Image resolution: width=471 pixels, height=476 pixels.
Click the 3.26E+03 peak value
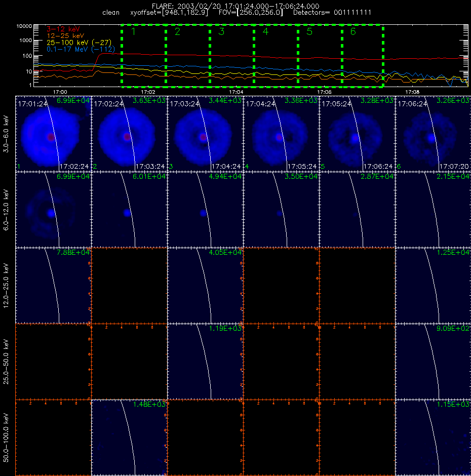[453, 100]
